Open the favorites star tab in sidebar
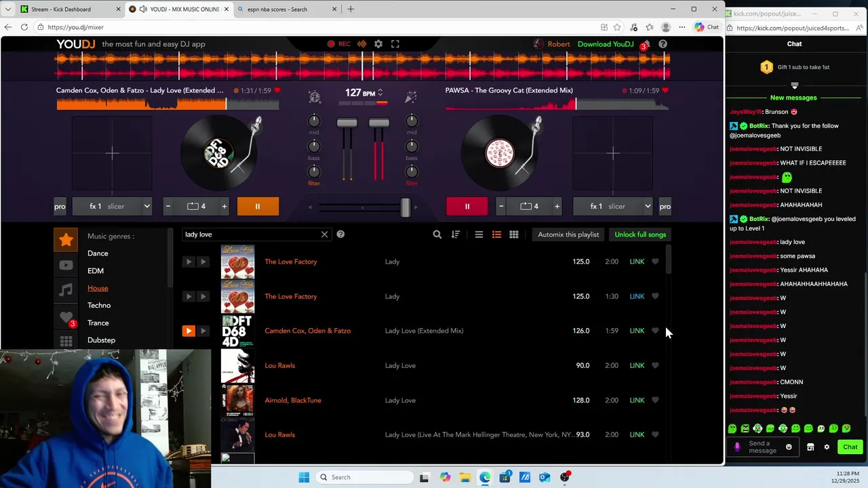Viewport: 868px width, 488px height. click(66, 239)
